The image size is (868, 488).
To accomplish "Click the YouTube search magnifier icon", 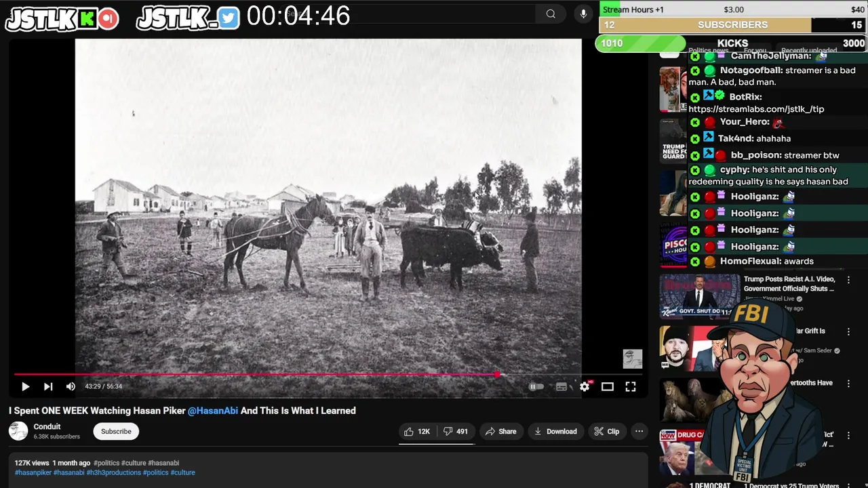I will [551, 14].
